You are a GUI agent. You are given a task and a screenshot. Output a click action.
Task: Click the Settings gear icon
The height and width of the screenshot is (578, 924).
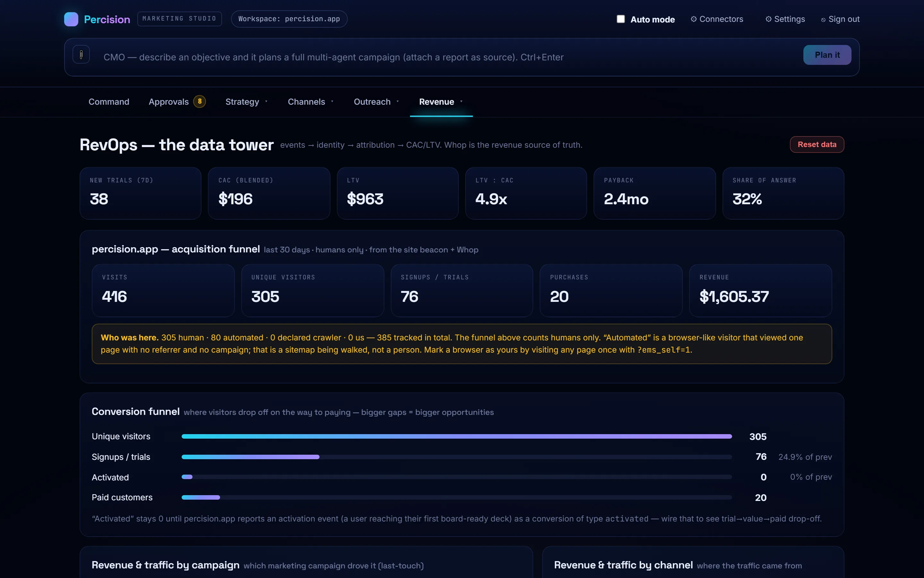[x=768, y=19]
